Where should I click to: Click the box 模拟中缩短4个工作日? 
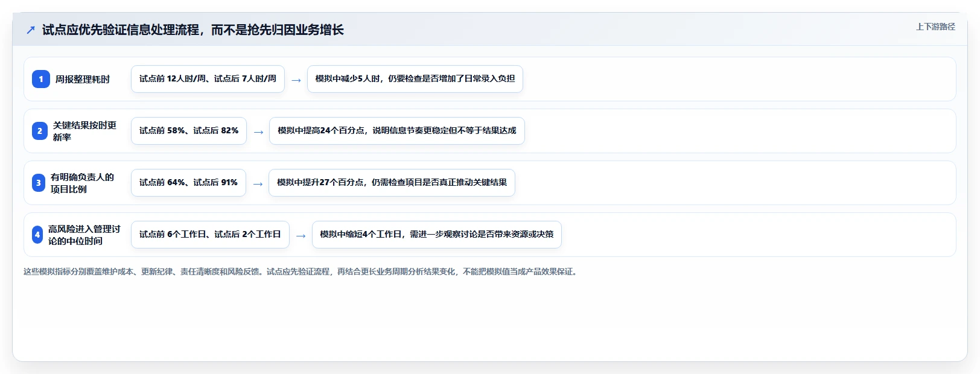437,235
